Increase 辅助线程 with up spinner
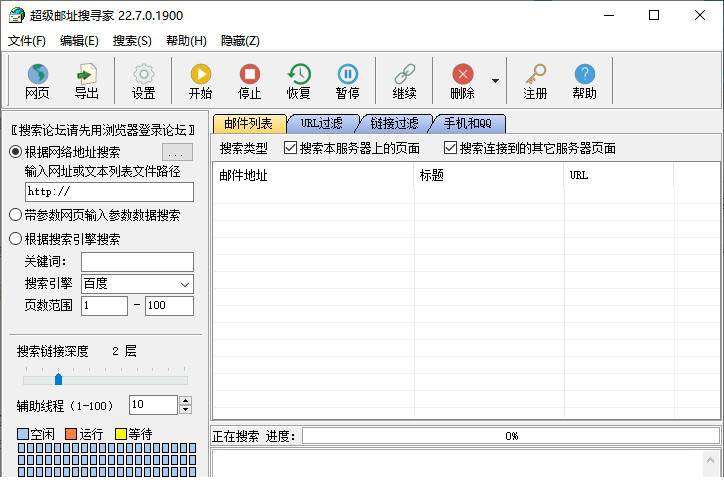Viewport: 724px width, 496px height. 186,400
